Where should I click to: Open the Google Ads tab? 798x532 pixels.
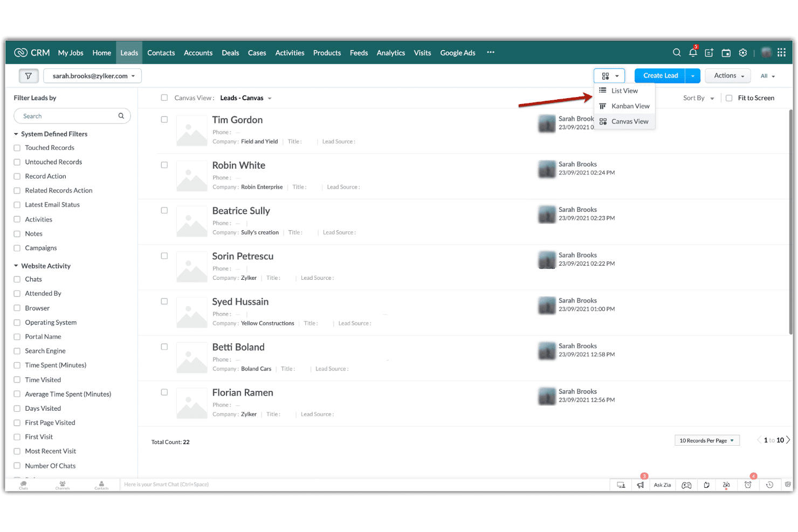click(x=458, y=53)
